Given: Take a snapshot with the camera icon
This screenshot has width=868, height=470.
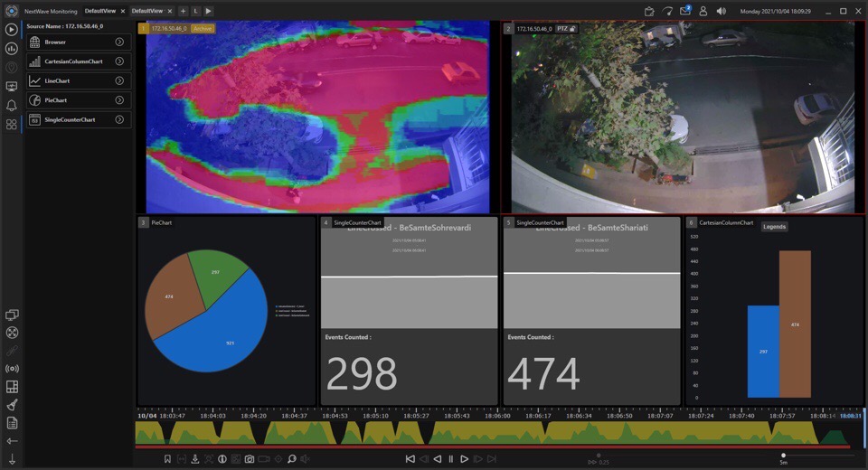Looking at the screenshot, I should [250, 459].
